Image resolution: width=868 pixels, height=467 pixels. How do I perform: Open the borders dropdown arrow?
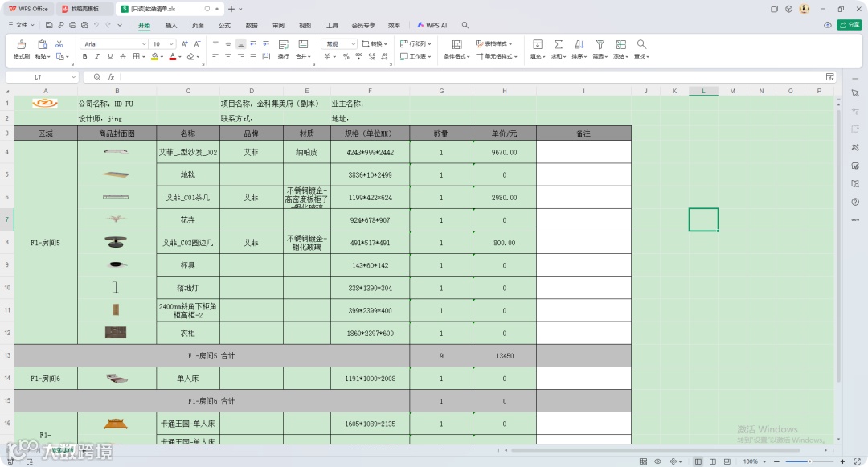coord(143,56)
